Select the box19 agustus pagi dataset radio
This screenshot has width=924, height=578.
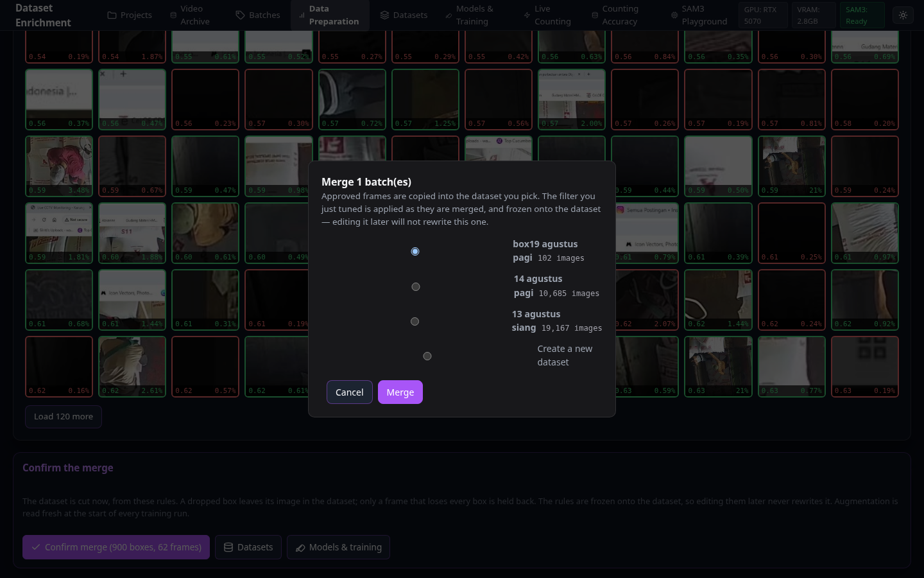(x=415, y=251)
